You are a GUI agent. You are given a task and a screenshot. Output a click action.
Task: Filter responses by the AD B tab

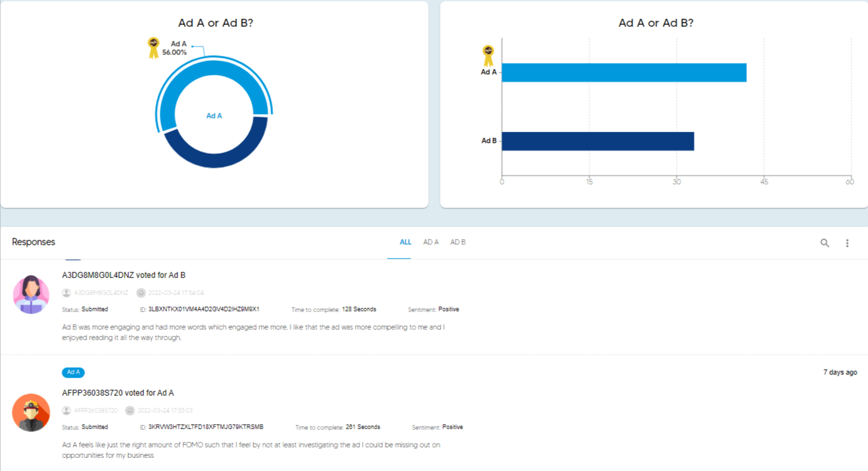(458, 241)
